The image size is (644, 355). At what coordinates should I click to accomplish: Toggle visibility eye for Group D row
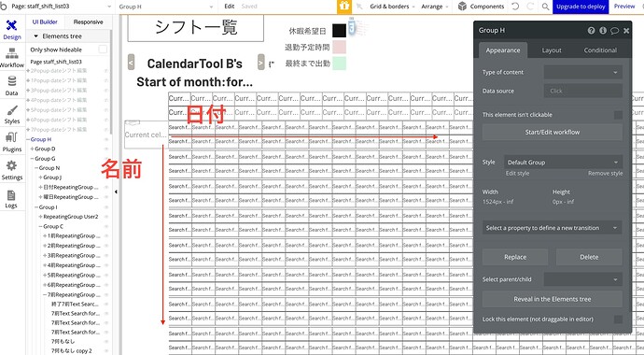(x=106, y=149)
